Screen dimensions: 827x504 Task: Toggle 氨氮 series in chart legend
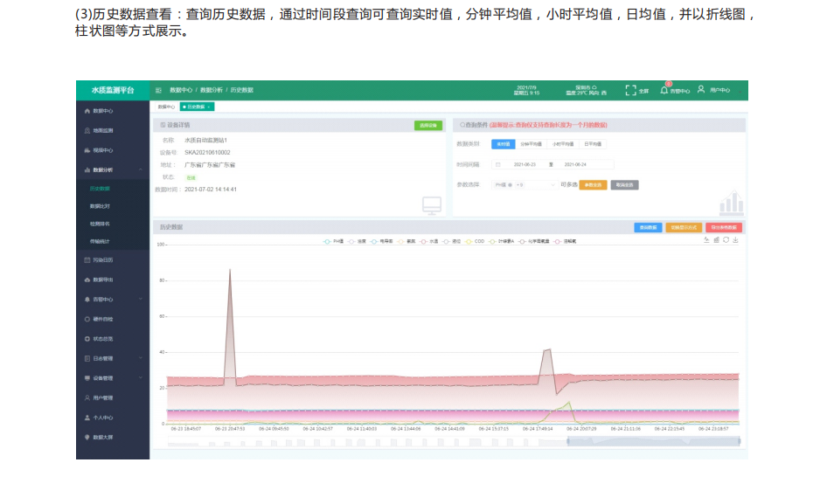point(407,241)
